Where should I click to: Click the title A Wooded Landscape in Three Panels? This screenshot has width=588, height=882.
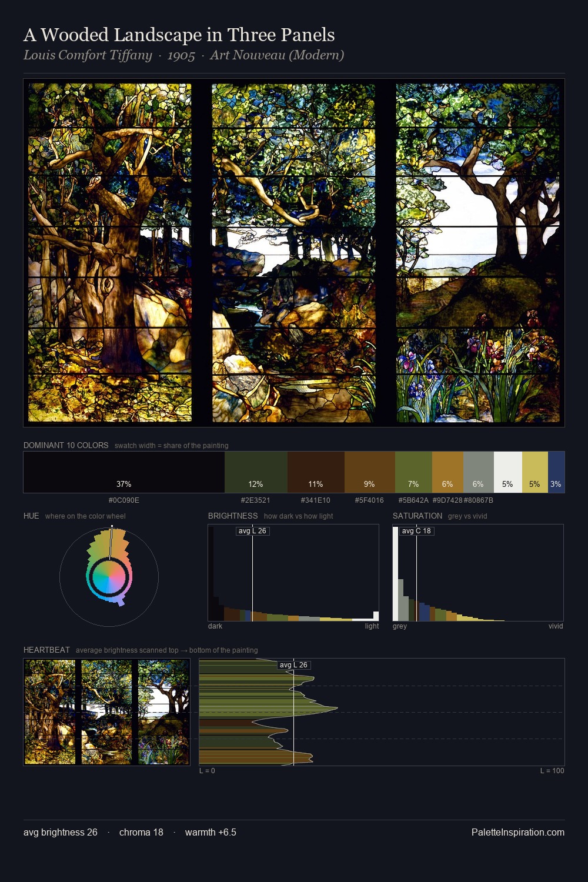(179, 35)
